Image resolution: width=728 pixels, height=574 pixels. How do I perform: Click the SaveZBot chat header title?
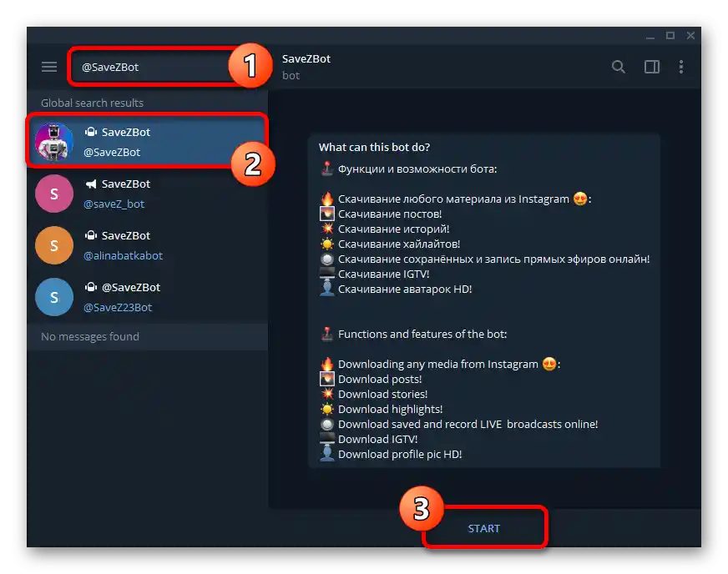click(x=306, y=59)
